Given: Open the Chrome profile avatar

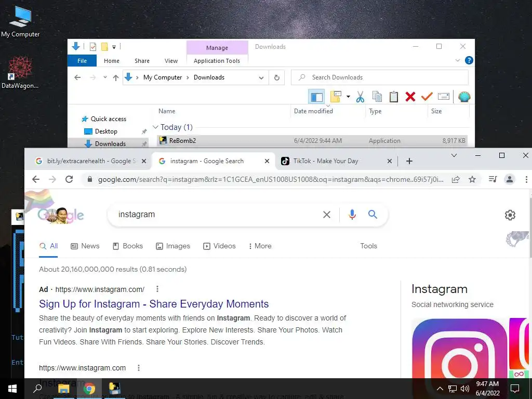Looking at the screenshot, I should point(509,179).
